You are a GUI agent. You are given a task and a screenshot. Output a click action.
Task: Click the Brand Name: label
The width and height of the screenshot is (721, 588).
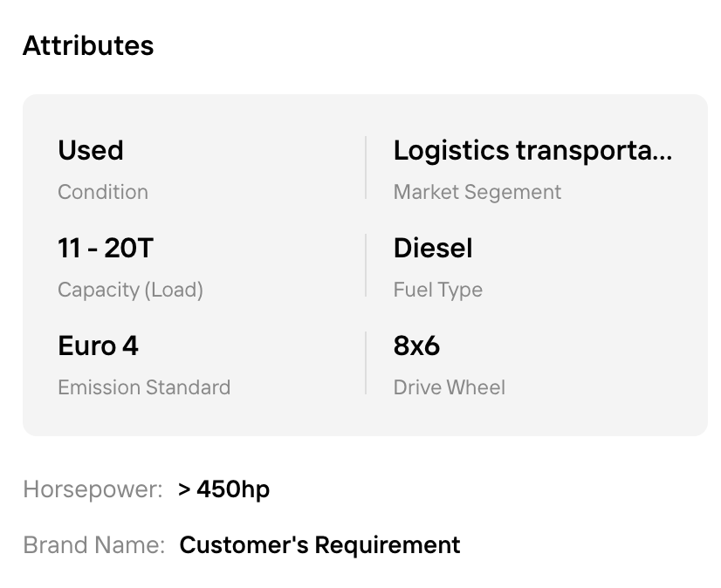[93, 545]
